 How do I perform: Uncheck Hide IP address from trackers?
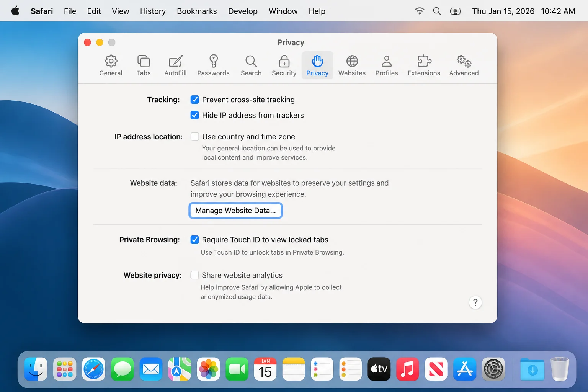tap(194, 115)
